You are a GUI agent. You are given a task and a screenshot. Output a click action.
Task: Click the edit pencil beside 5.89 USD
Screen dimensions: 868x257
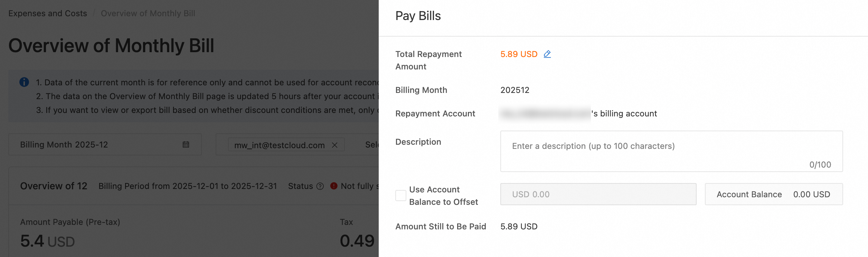pyautogui.click(x=547, y=54)
